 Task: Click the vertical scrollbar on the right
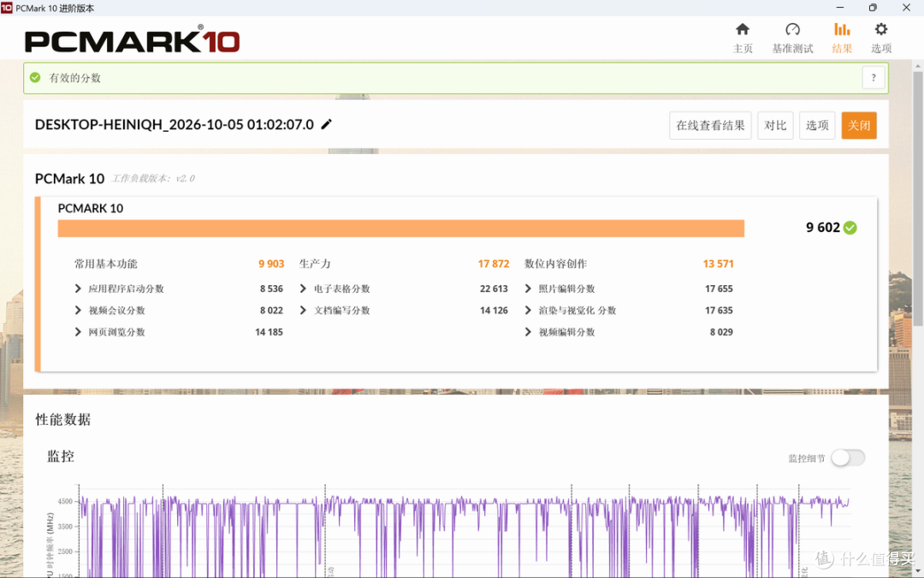(917, 198)
